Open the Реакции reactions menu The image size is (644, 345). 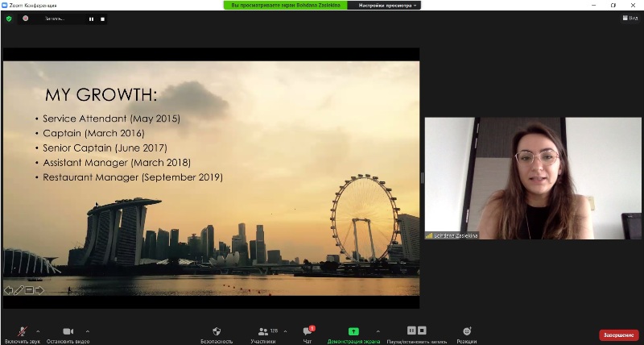tap(467, 335)
